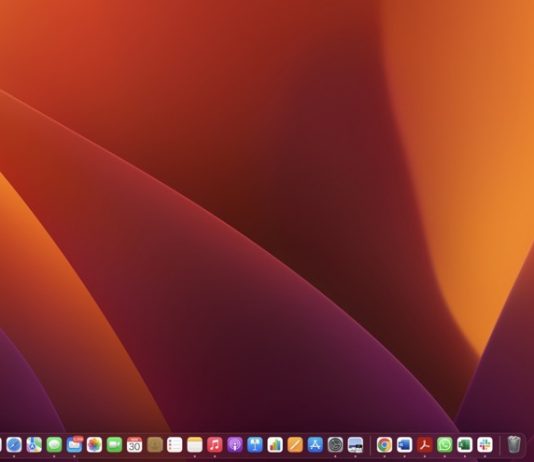The height and width of the screenshot is (462, 534).
Task: Open the Notes app in the Dock
Action: point(195,445)
